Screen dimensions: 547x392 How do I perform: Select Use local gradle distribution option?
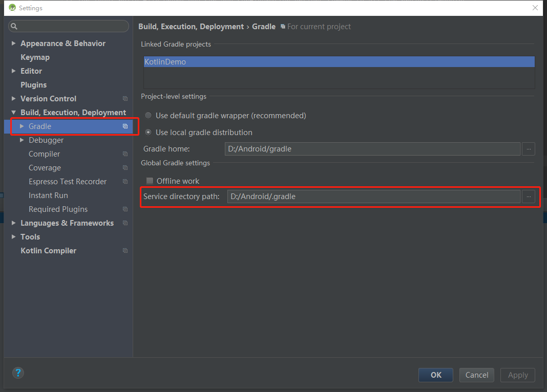(x=149, y=133)
